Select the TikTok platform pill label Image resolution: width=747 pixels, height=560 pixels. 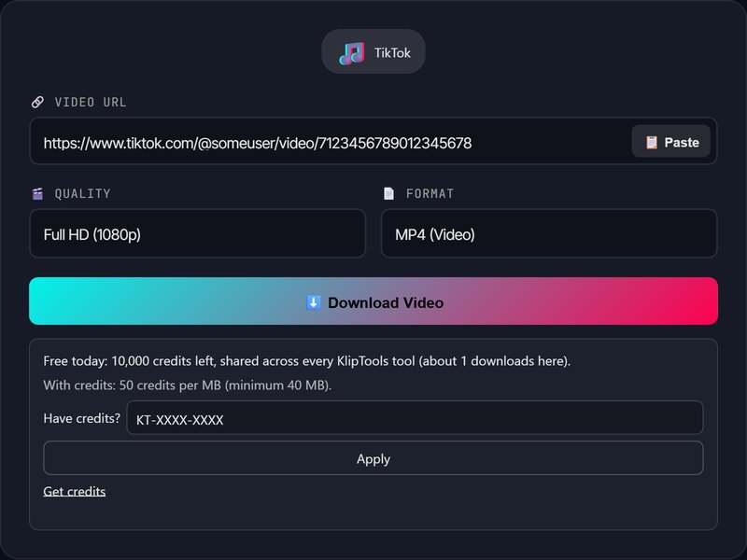coord(392,53)
